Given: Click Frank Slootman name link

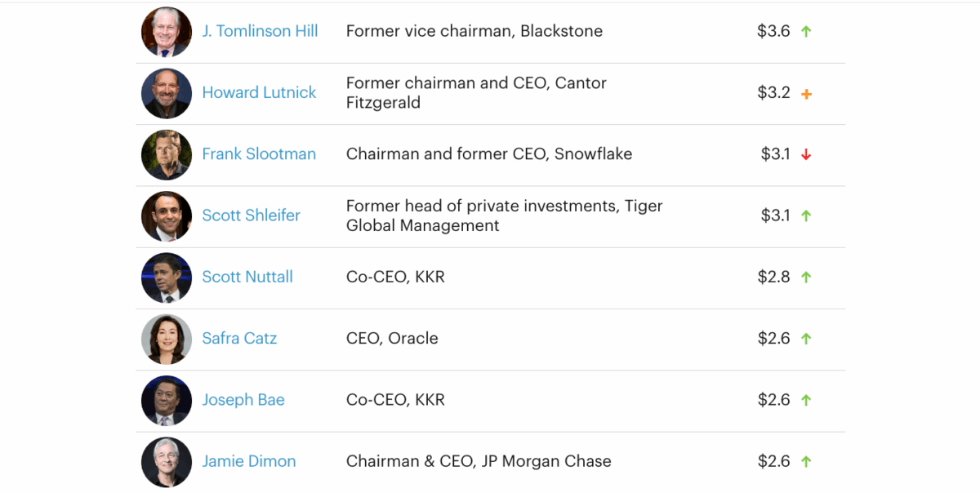Looking at the screenshot, I should point(259,153).
